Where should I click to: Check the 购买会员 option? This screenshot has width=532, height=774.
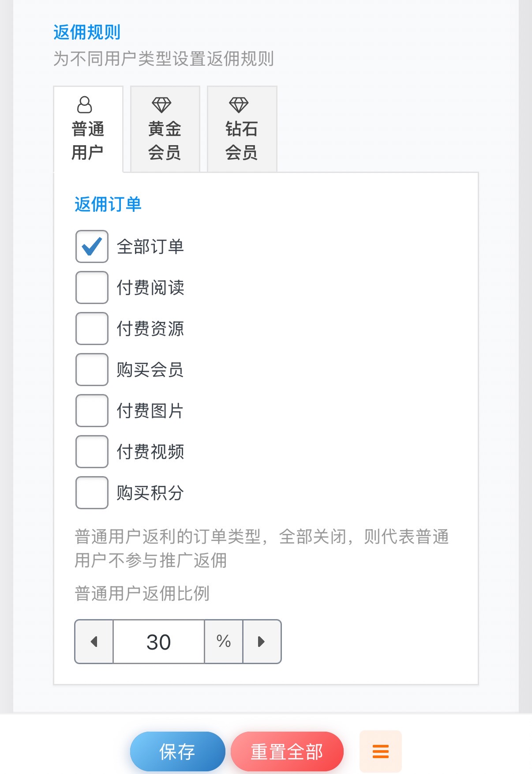[x=91, y=370]
